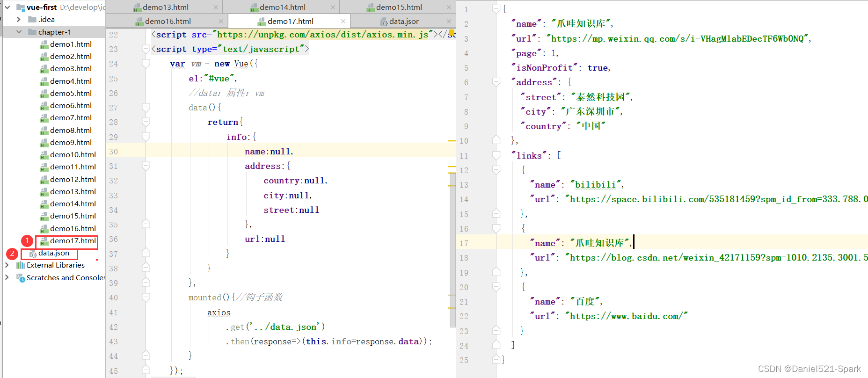Open demo5.html from the tree

tap(71, 93)
